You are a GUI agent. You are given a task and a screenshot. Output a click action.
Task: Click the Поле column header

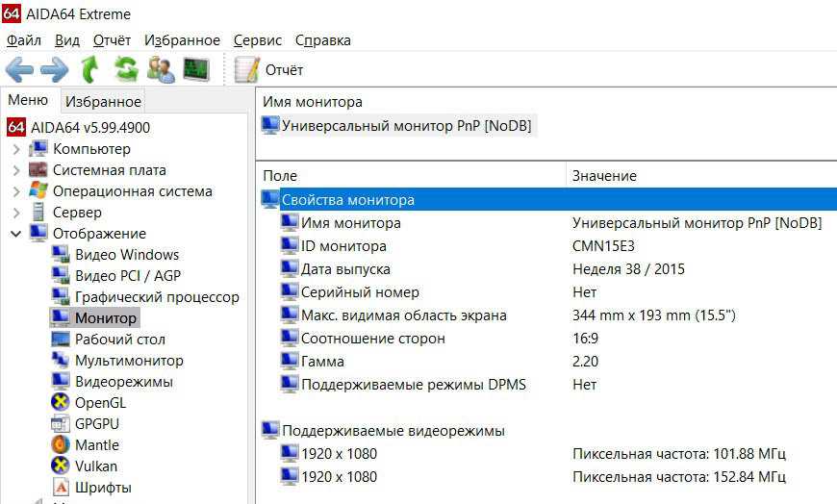(280, 176)
